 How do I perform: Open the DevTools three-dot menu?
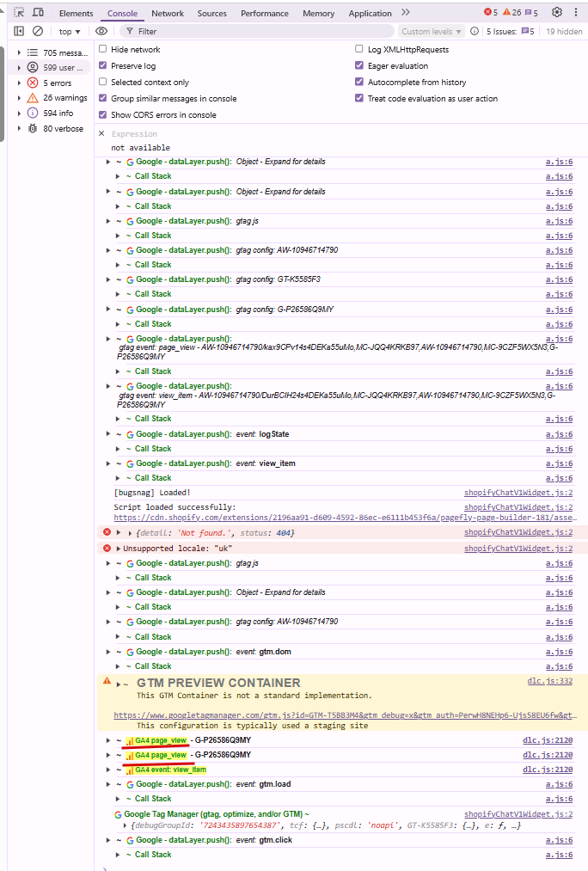click(x=576, y=12)
